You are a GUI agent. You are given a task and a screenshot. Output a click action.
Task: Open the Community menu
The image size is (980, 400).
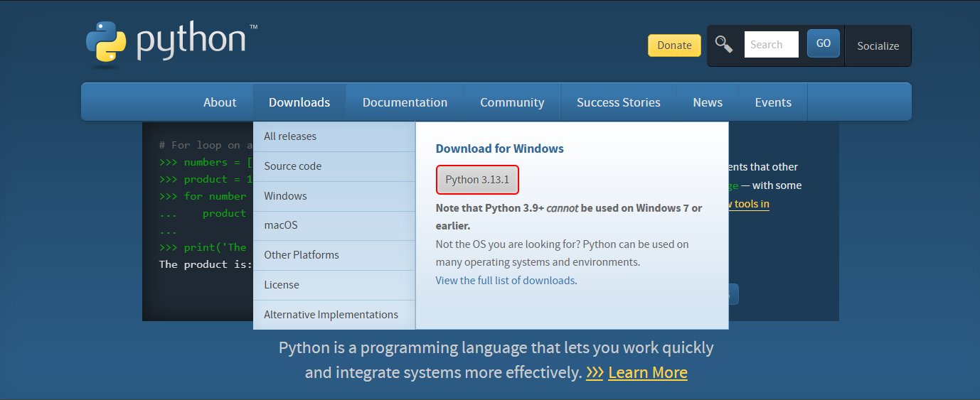coord(512,102)
